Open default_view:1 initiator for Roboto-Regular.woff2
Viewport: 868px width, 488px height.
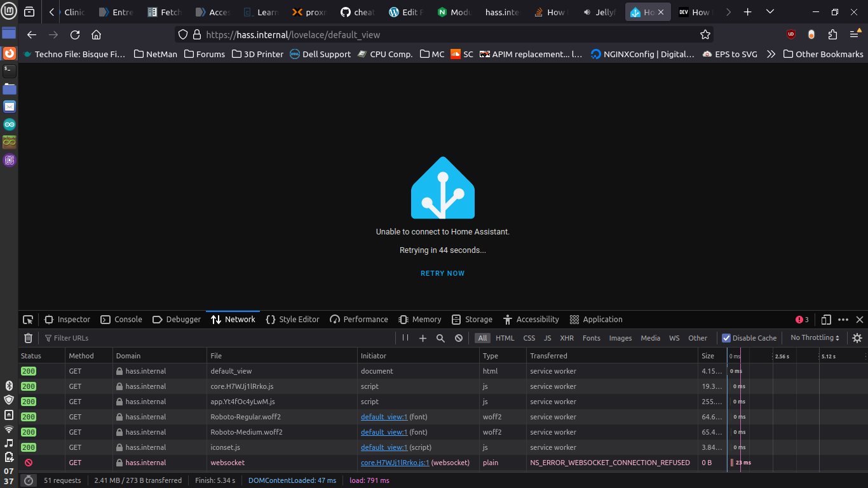tap(384, 417)
